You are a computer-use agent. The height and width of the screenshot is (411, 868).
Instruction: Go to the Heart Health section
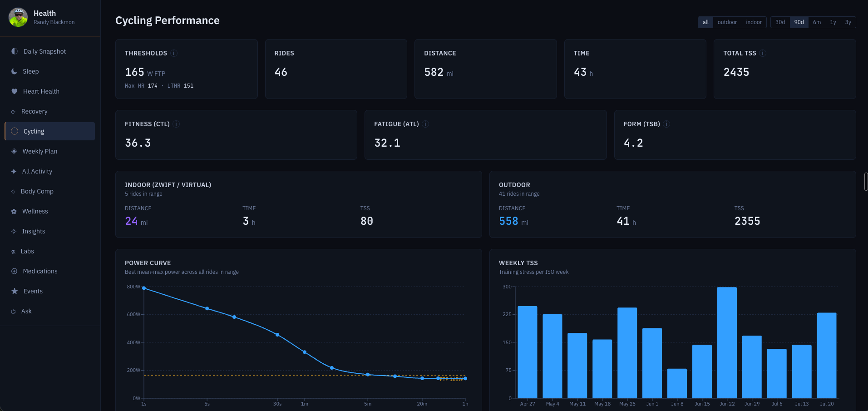coord(50,91)
